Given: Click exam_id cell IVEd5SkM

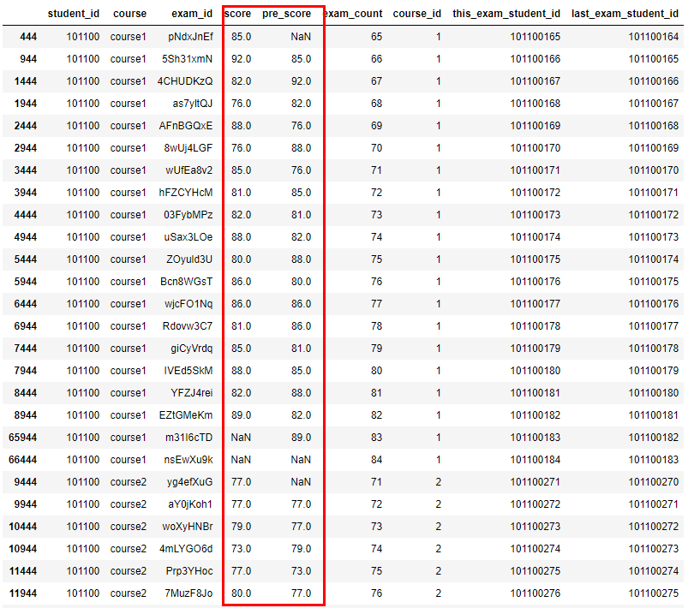Looking at the screenshot, I should click(x=188, y=371).
